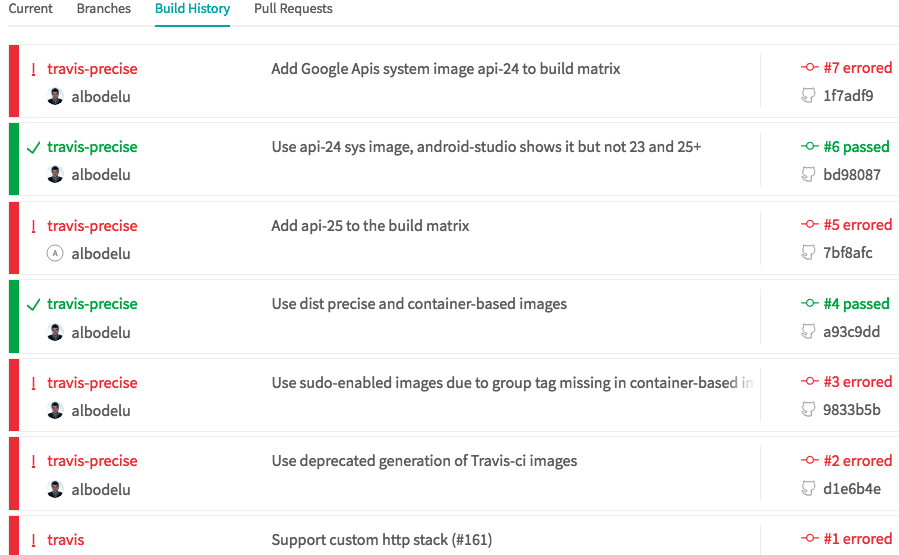Click the GitHub commit icon beside bd98087
The image size is (899, 555).
tap(809, 174)
